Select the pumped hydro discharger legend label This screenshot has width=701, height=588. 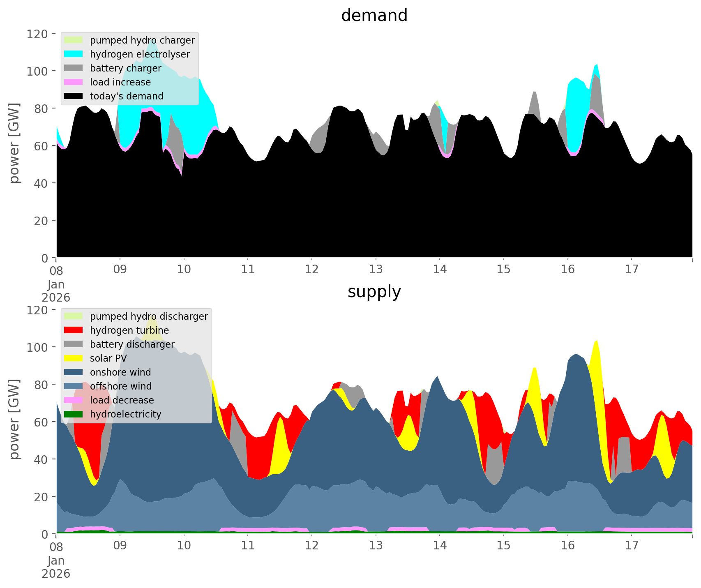click(x=149, y=316)
